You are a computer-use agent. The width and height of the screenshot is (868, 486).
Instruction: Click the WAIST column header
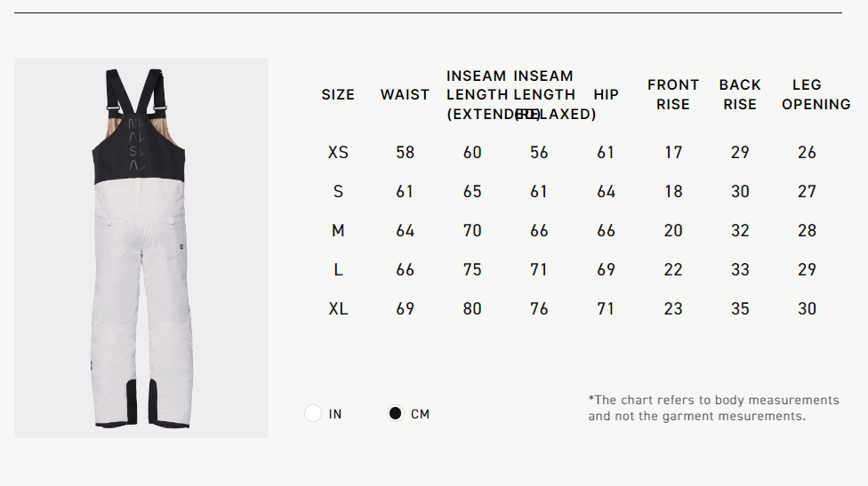click(405, 94)
